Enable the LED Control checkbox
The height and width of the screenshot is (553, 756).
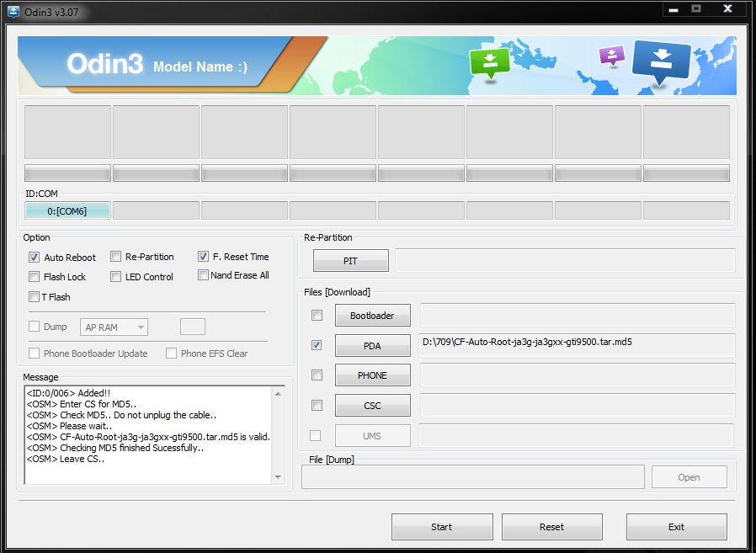[115, 277]
